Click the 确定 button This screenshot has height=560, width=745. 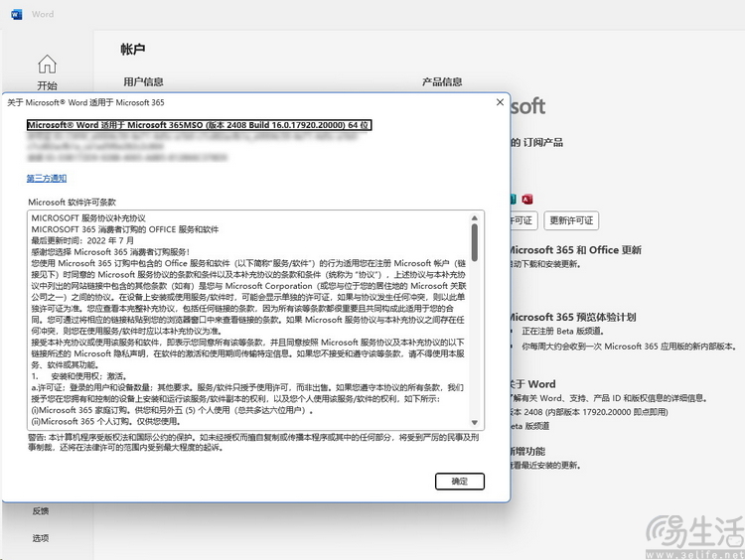(x=460, y=482)
